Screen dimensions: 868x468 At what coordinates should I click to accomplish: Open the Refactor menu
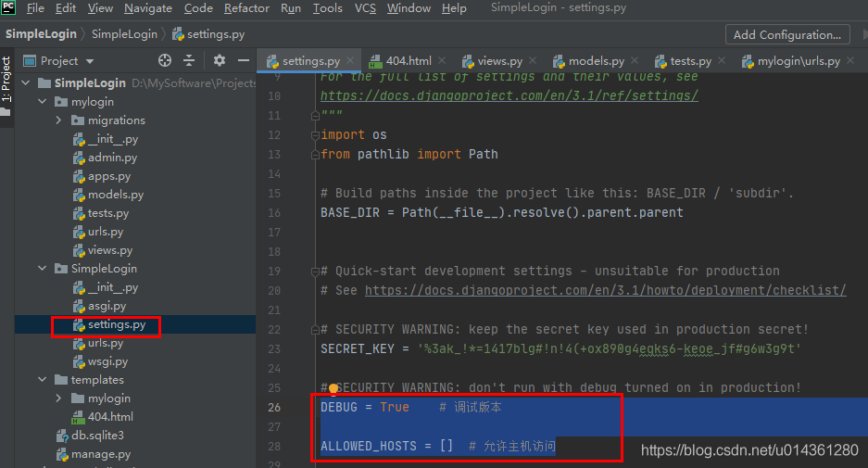246,8
